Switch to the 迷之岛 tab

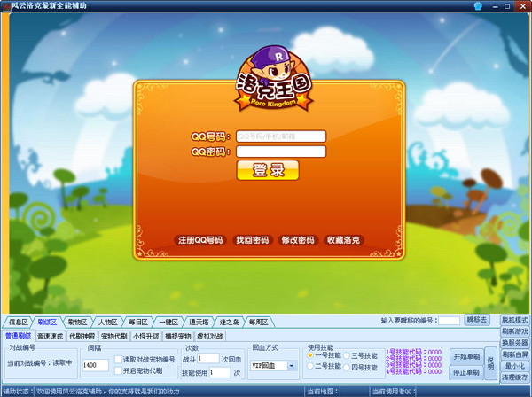[229, 322]
